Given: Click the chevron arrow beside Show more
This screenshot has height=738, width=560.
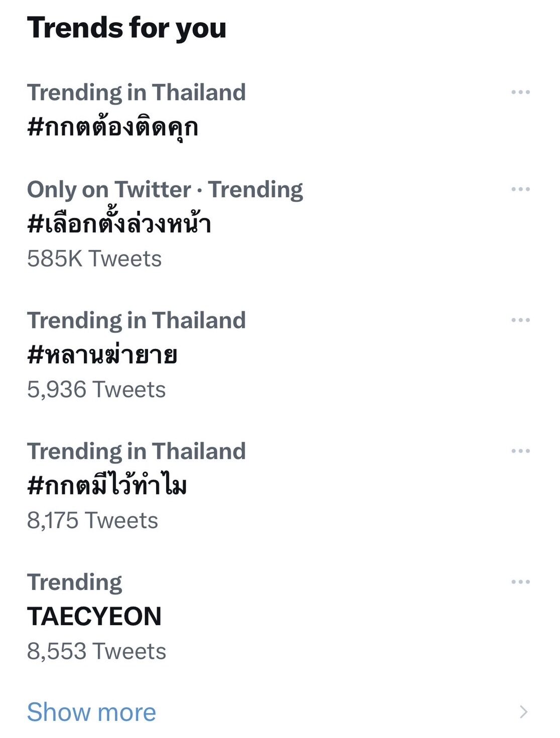Looking at the screenshot, I should pos(523,712).
